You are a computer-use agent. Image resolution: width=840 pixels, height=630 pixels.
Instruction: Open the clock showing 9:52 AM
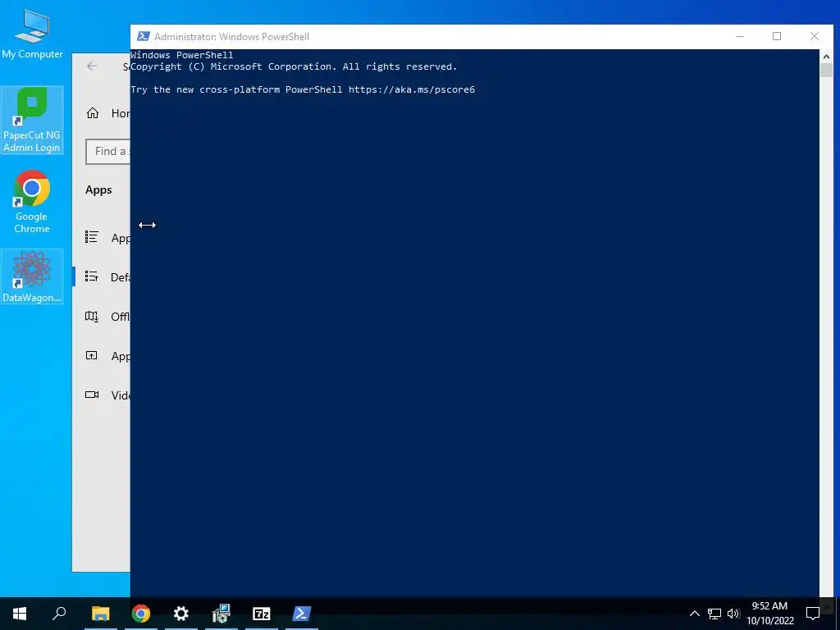[769, 614]
